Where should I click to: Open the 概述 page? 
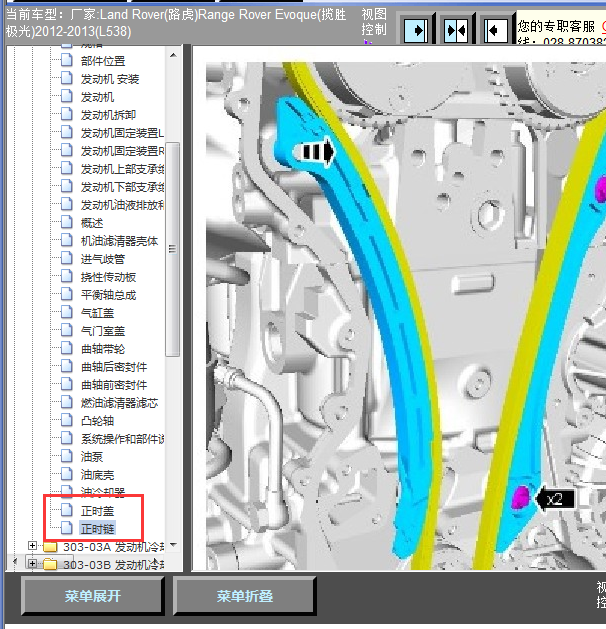pyautogui.click(x=92, y=223)
